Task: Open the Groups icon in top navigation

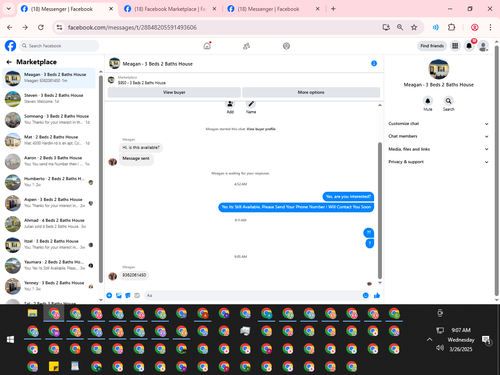Action: (x=286, y=46)
